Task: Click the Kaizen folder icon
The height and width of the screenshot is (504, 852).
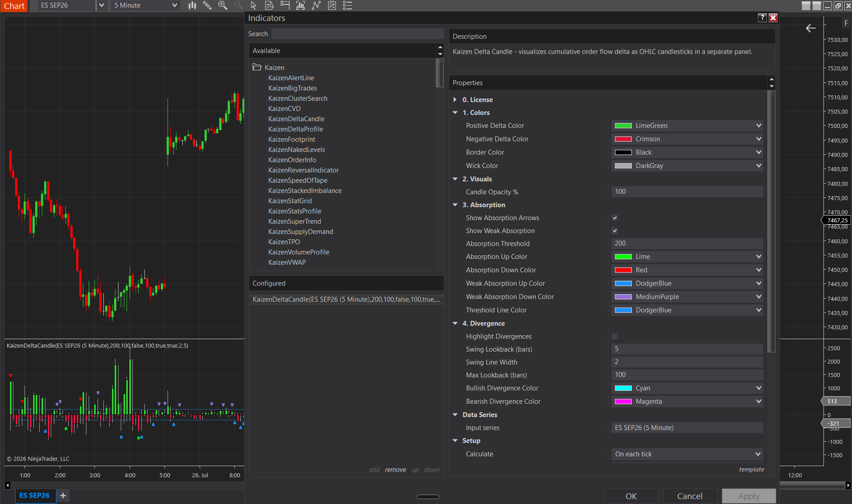Action: [x=257, y=67]
